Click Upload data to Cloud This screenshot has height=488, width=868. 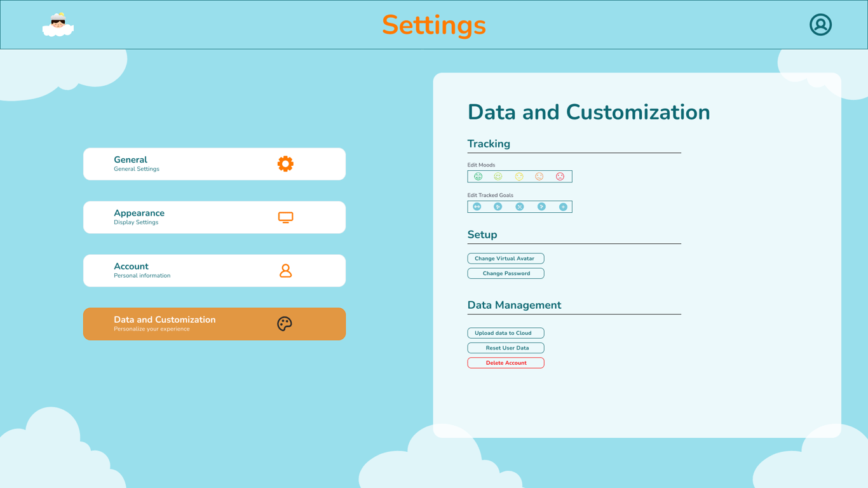506,333
